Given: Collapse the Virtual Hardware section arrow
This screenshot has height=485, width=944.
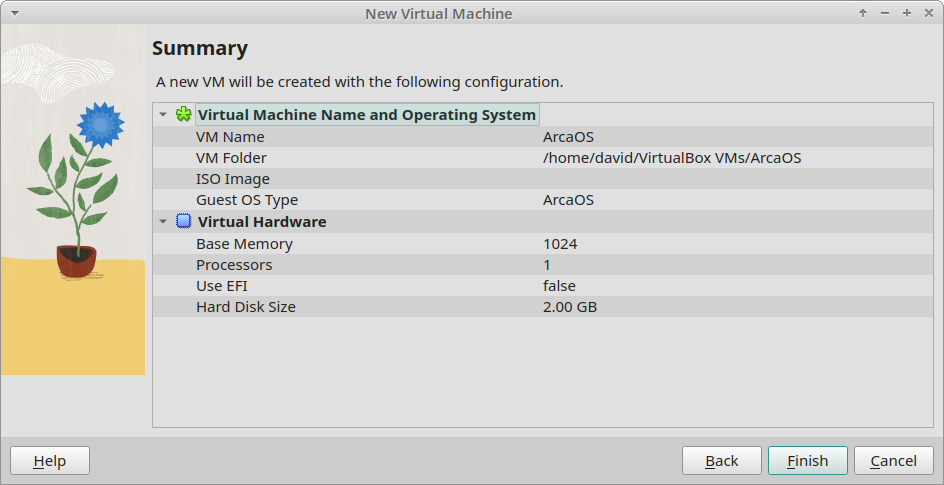Looking at the screenshot, I should 163,221.
